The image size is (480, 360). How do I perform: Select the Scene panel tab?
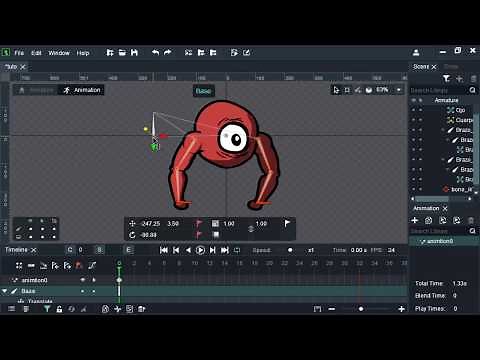[421, 67]
